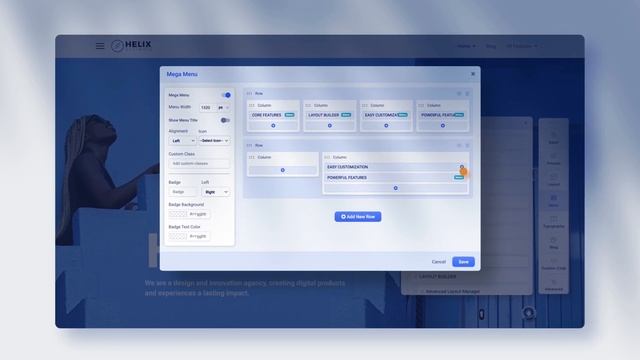Open the Menu Width unit dropdown
Viewport: 640px width, 360px height.
pos(223,107)
